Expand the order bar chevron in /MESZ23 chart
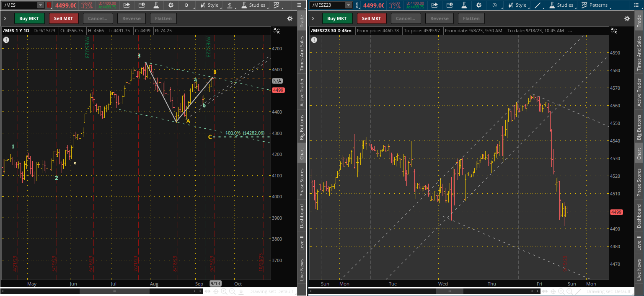 click(313, 18)
